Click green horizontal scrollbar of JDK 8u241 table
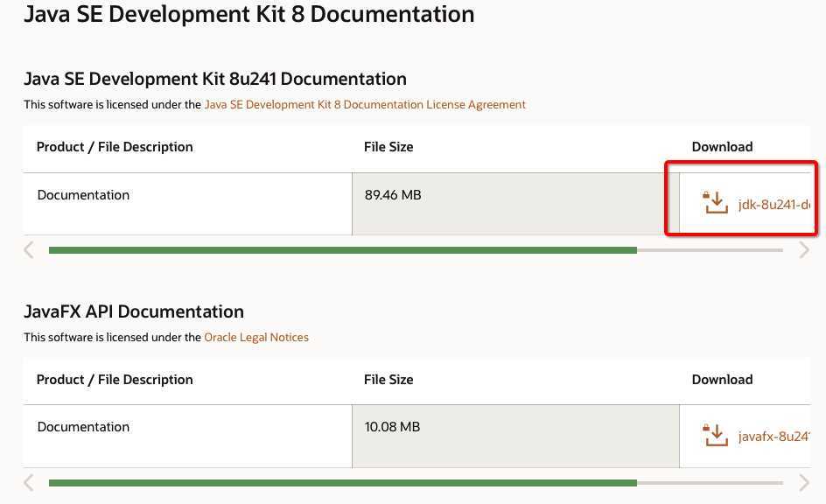The width and height of the screenshot is (826, 504). tap(342, 250)
